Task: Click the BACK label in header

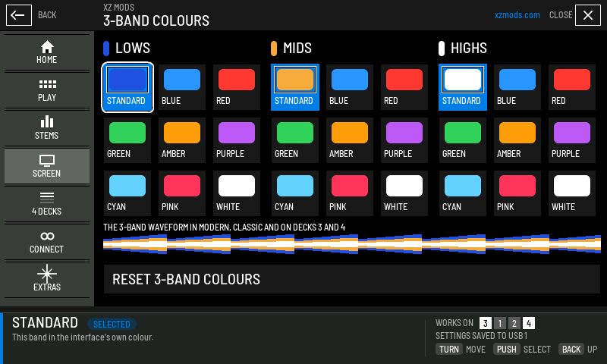Action: click(47, 15)
